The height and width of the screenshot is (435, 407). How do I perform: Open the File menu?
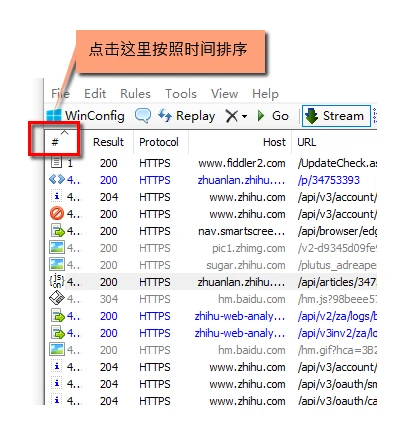(60, 94)
